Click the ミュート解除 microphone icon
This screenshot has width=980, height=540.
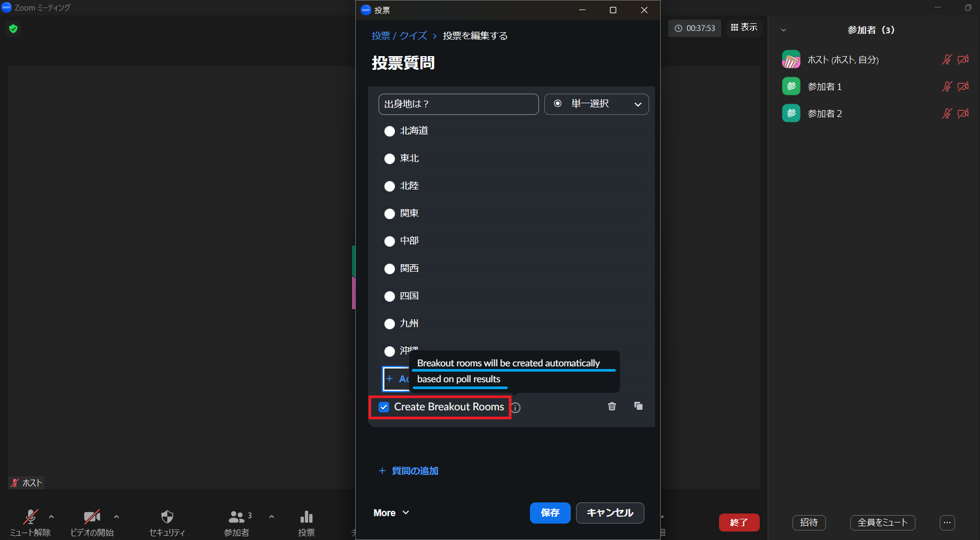(31, 517)
